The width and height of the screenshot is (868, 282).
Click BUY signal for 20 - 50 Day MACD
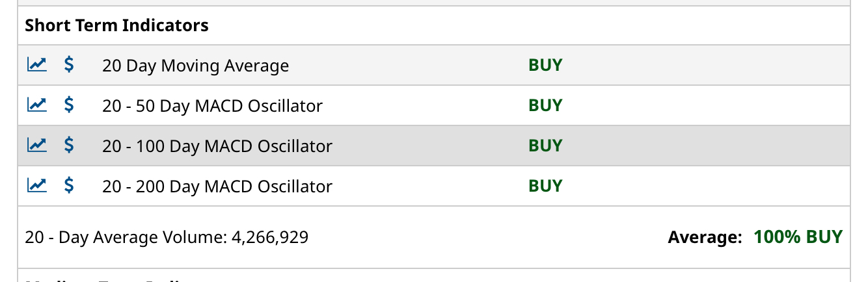pos(545,105)
